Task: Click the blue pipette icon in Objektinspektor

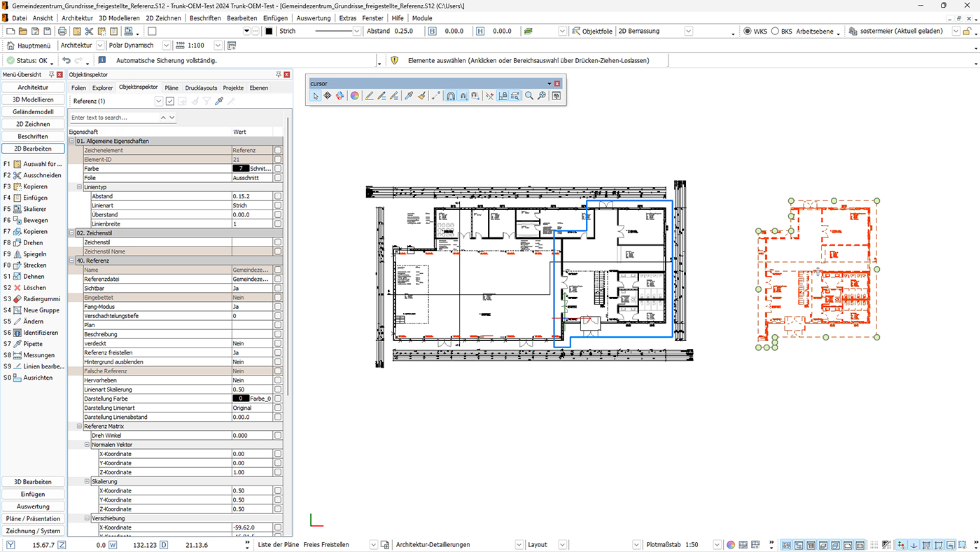Action: (x=219, y=102)
